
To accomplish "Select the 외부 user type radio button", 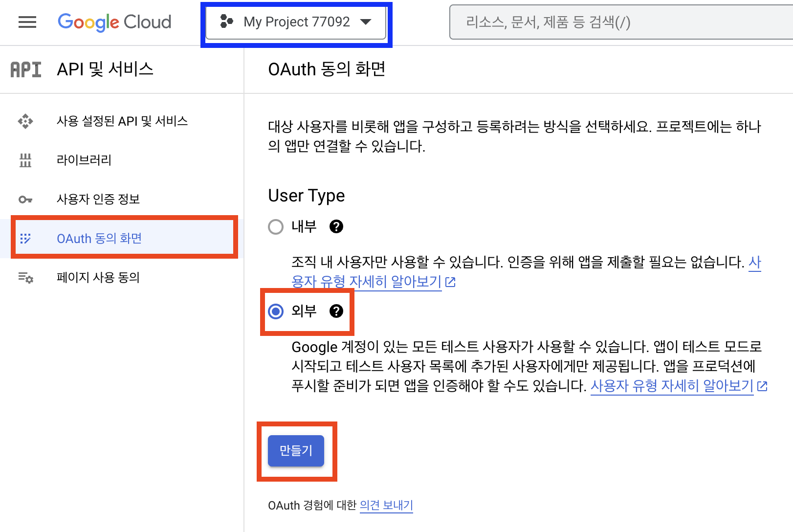I will click(x=276, y=311).
